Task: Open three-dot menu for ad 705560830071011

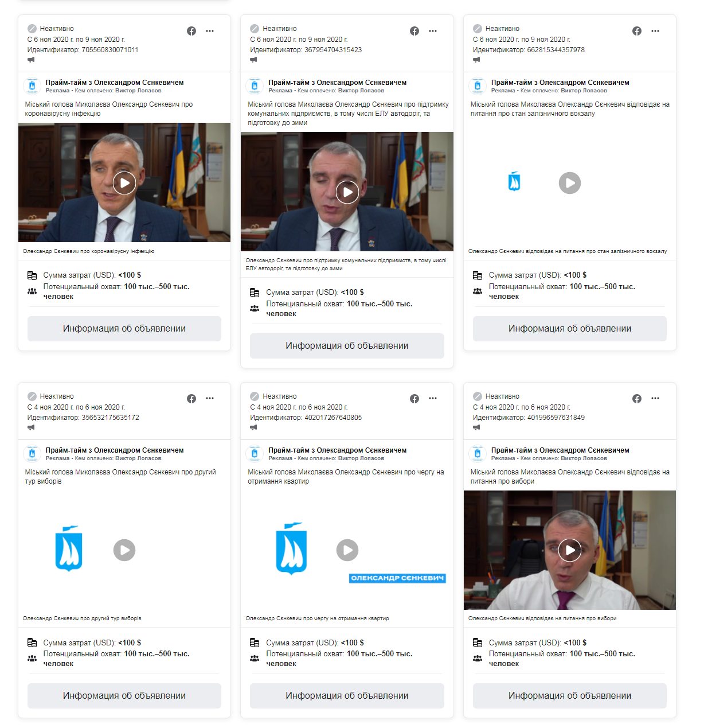Action: [x=210, y=31]
